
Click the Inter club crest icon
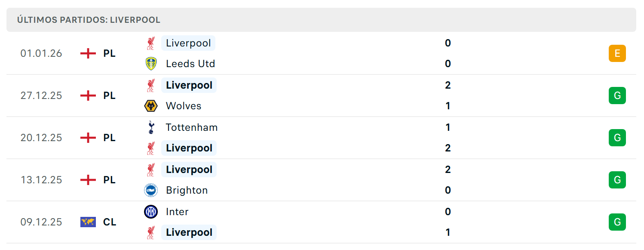(151, 212)
